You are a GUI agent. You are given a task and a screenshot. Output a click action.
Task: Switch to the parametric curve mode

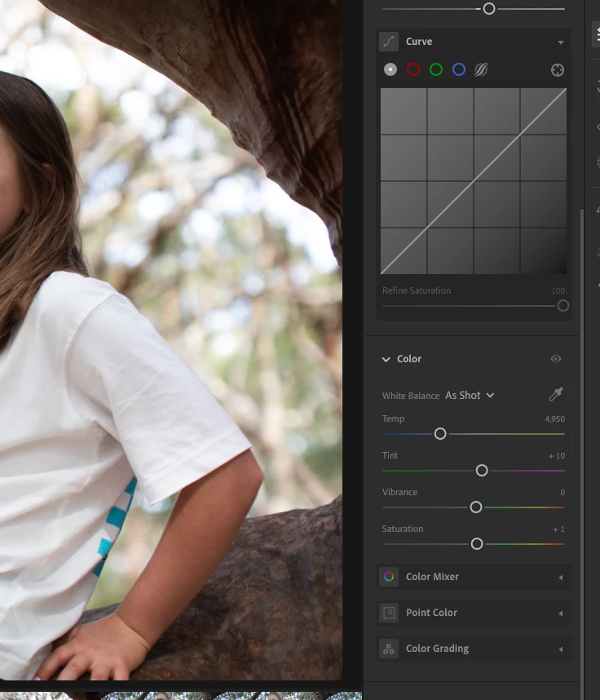[481, 69]
